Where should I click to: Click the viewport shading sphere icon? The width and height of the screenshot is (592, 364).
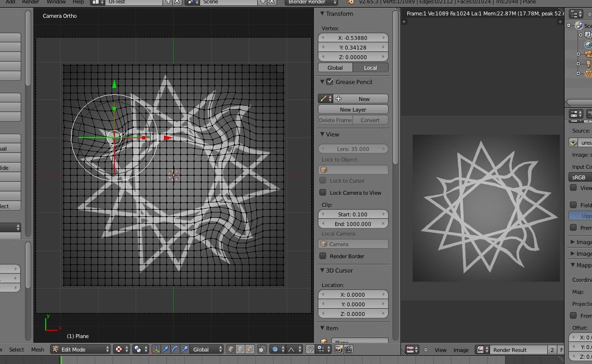coord(121,350)
